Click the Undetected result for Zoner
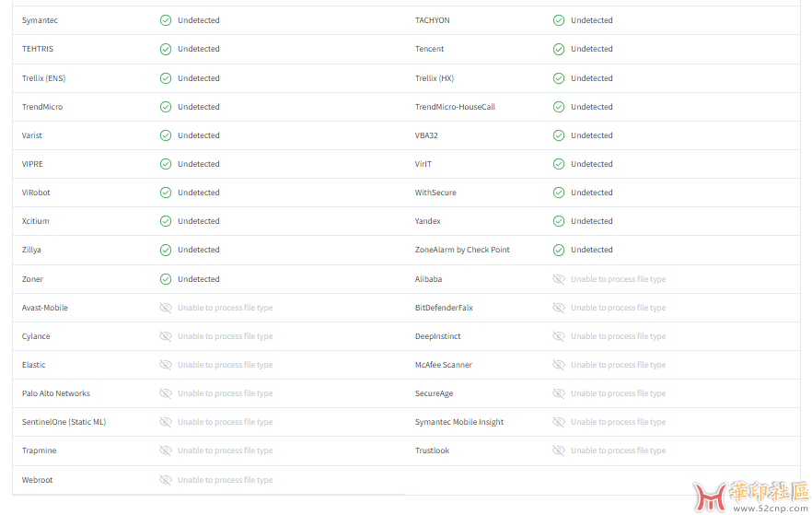The height and width of the screenshot is (515, 812). [198, 279]
